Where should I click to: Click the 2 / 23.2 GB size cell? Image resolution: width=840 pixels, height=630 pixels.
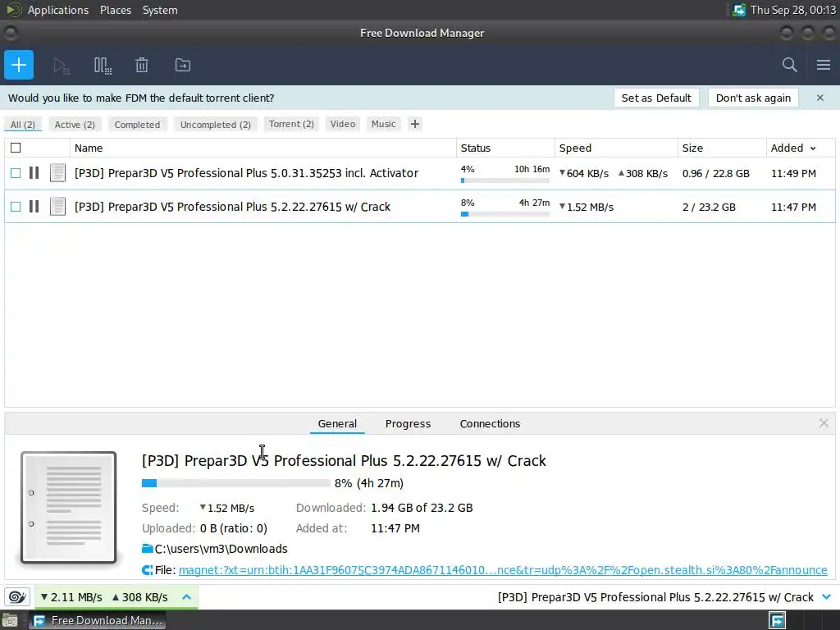pyautogui.click(x=709, y=208)
